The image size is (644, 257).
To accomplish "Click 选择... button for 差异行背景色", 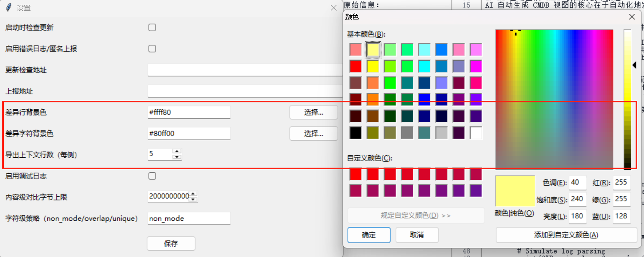I will point(314,112).
